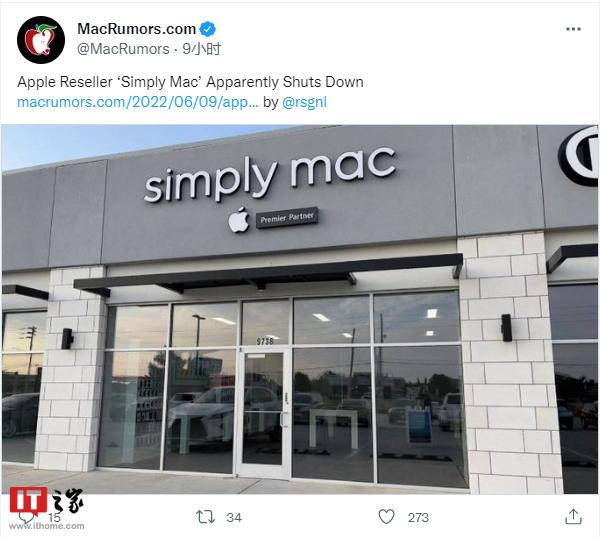Retweet using the arrows icon
This screenshot has height=538, width=601.
click(205, 517)
